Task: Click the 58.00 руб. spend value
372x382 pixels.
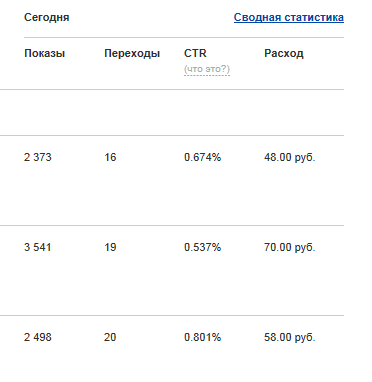Action: coord(289,337)
